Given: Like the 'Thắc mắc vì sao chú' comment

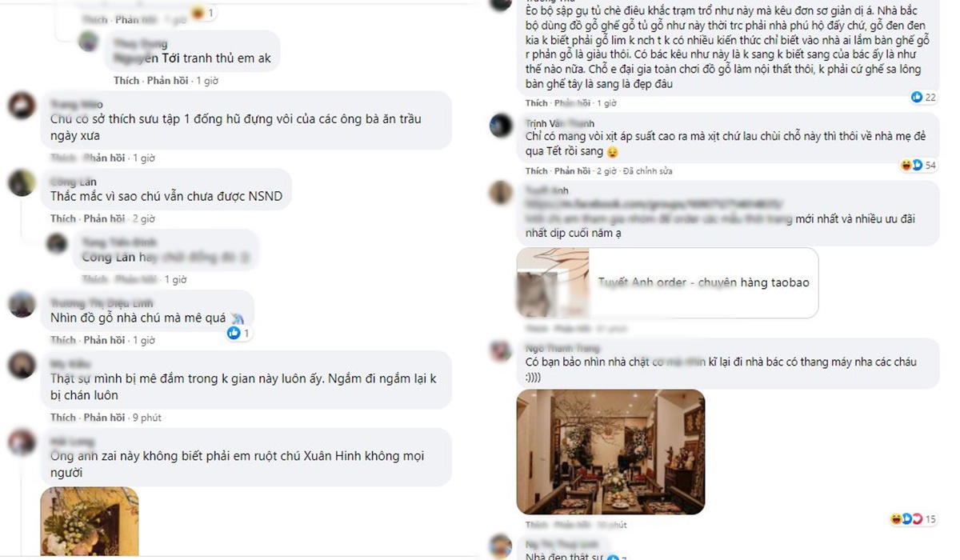Looking at the screenshot, I should (62, 218).
